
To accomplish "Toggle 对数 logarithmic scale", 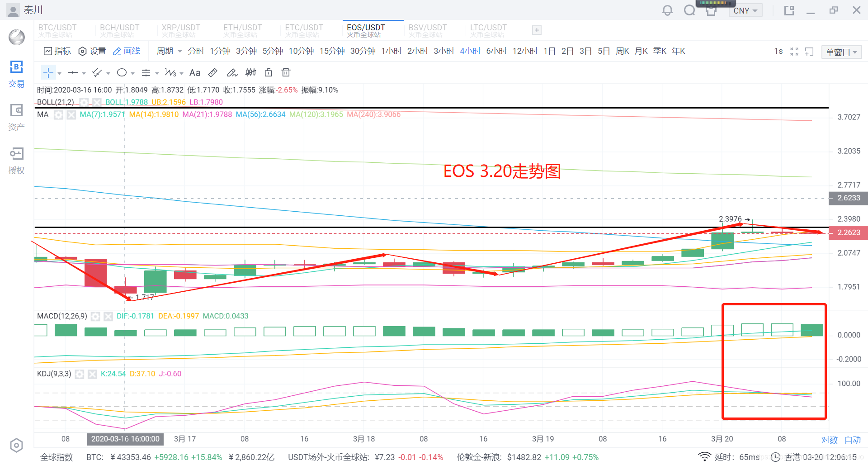I will tap(830, 440).
